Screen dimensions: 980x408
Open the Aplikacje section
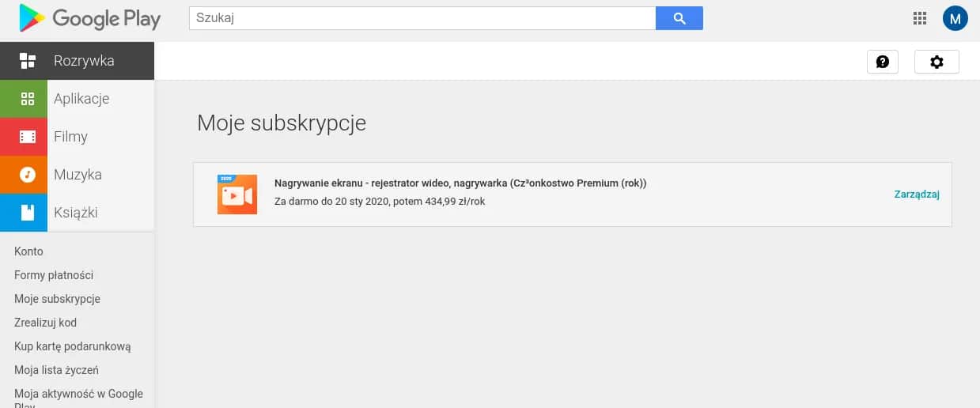click(x=81, y=99)
